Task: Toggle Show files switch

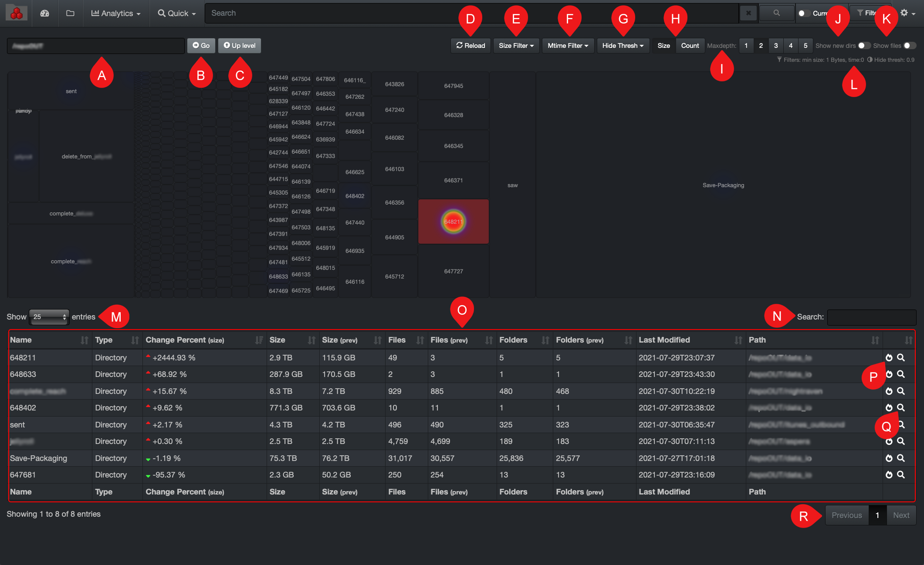Action: coord(909,46)
